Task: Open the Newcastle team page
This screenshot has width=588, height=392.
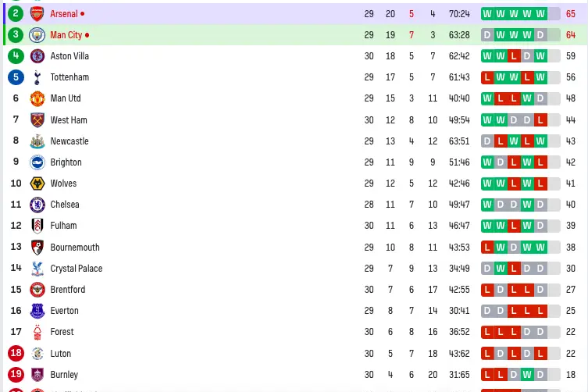Action: click(69, 141)
